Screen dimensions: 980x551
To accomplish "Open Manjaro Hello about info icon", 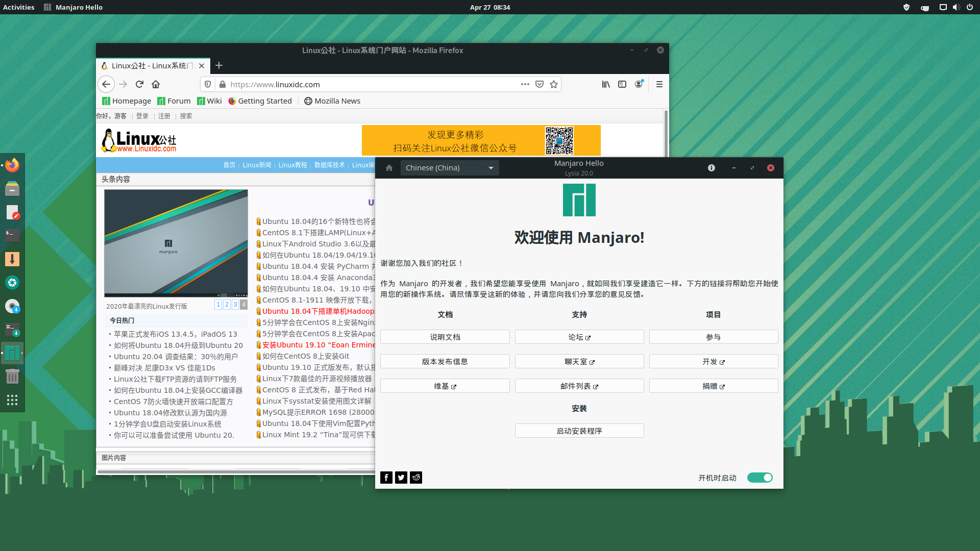I will click(x=712, y=168).
